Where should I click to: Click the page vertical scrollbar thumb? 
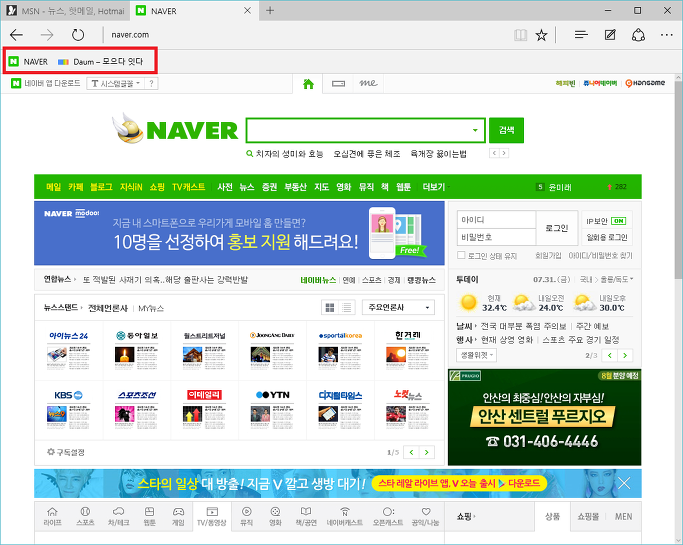point(678,181)
